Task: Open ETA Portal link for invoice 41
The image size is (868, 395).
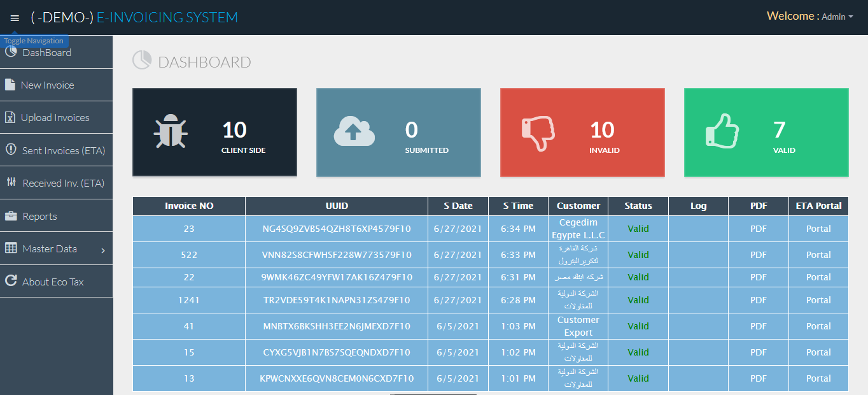Action: coord(818,326)
